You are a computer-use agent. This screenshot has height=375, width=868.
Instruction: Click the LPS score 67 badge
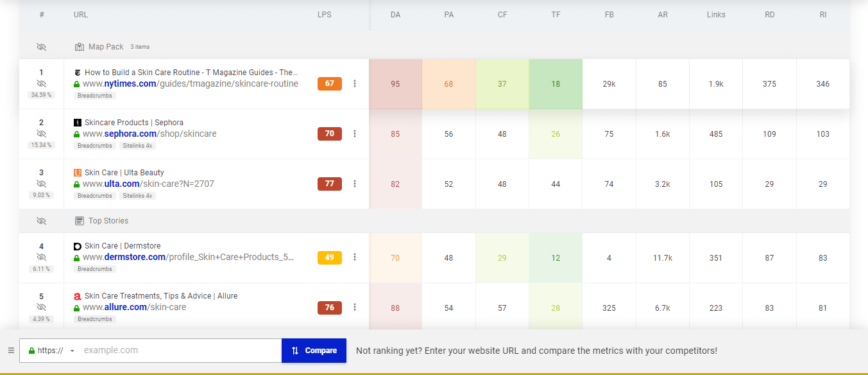point(330,83)
